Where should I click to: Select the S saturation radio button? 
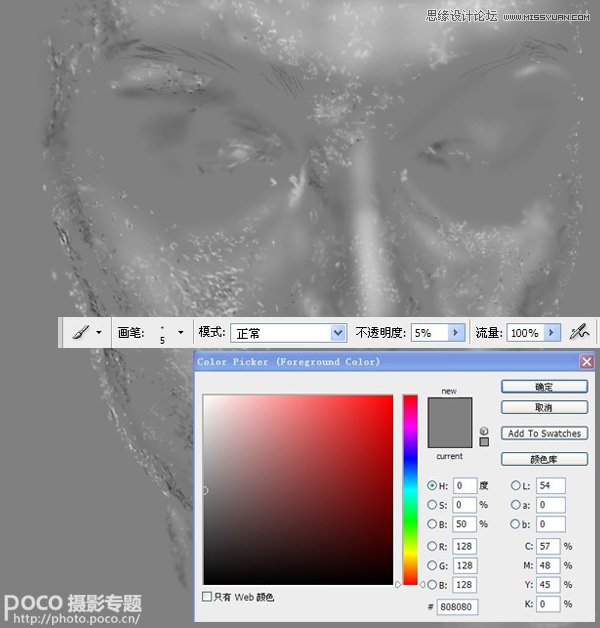(432, 505)
